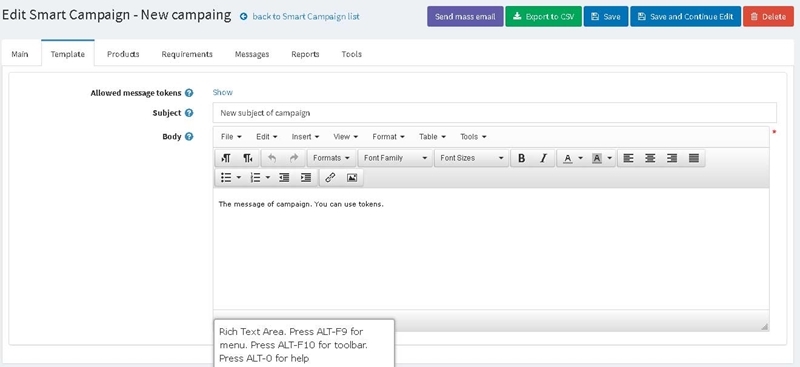The height and width of the screenshot is (367, 800).
Task: Toggle bold formatting
Action: (521, 158)
